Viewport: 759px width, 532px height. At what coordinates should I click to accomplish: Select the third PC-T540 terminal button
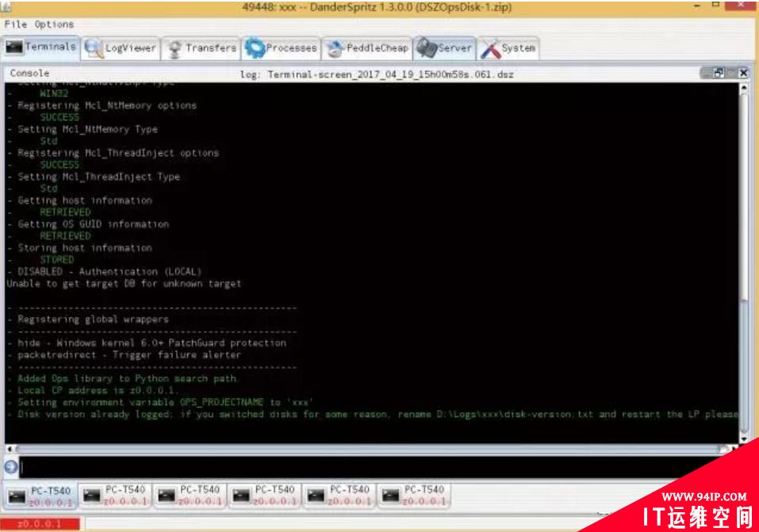pyautogui.click(x=190, y=496)
